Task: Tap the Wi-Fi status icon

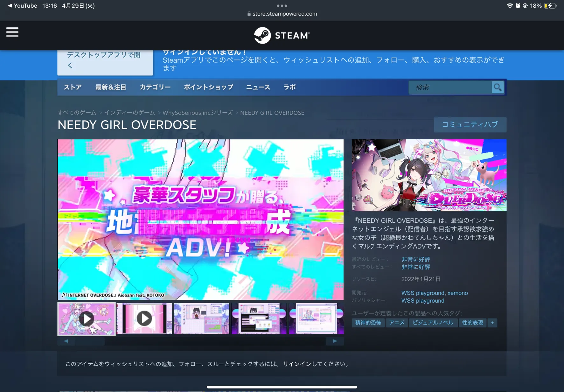Action: click(x=510, y=6)
